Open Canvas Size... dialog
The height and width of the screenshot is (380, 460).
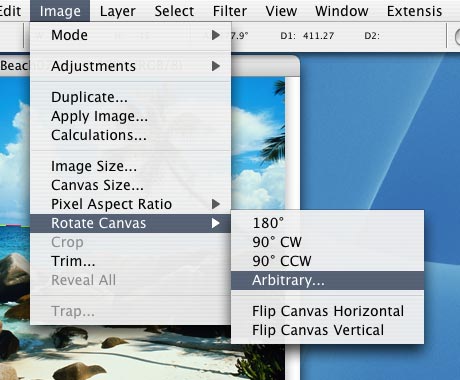(x=130, y=185)
